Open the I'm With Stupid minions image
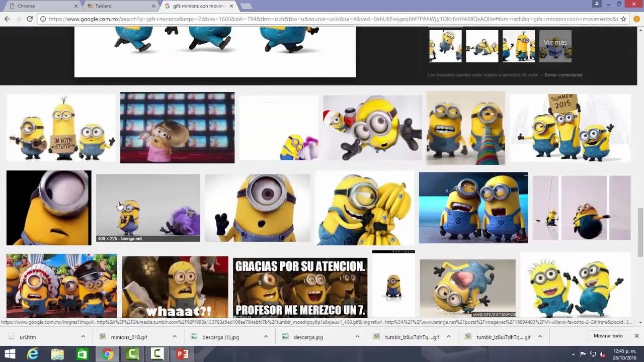Viewport: 644px width, 362px height. 61,128
